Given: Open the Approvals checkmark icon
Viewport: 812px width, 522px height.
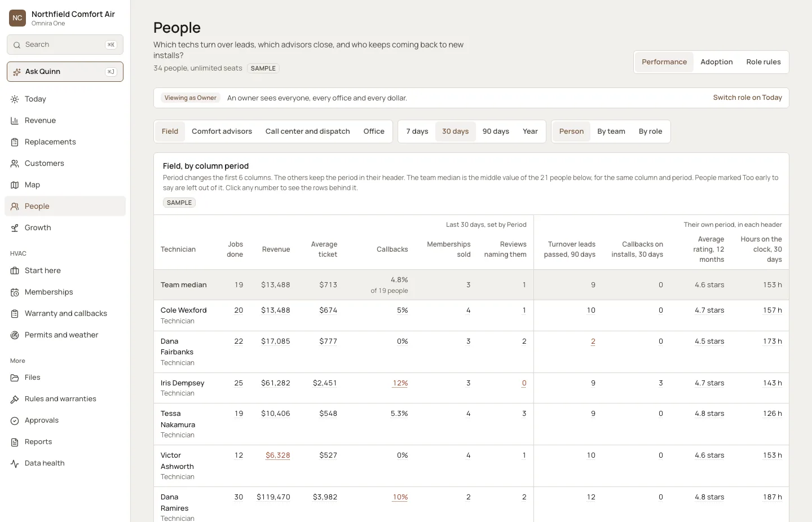Looking at the screenshot, I should click(x=15, y=420).
